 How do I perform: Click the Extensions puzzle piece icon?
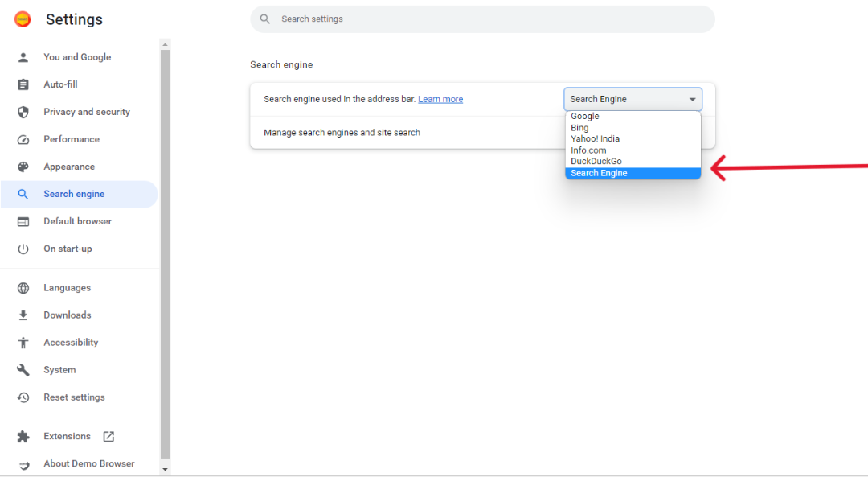click(23, 437)
